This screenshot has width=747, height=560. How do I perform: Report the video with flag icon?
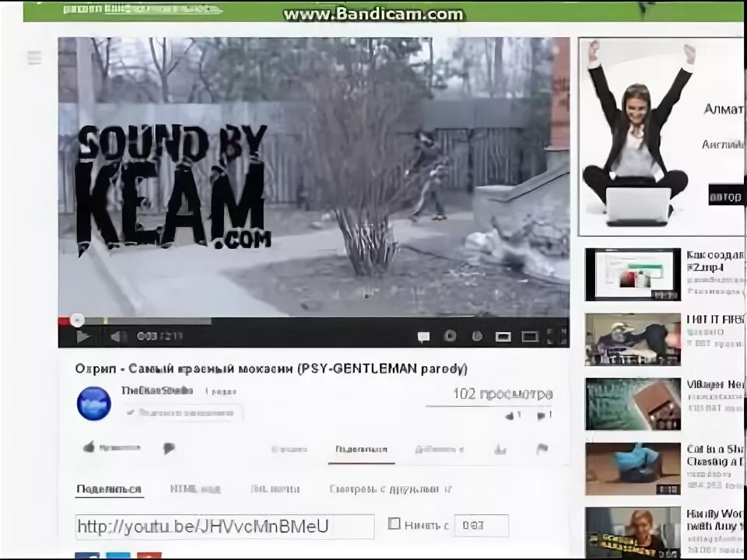(542, 449)
